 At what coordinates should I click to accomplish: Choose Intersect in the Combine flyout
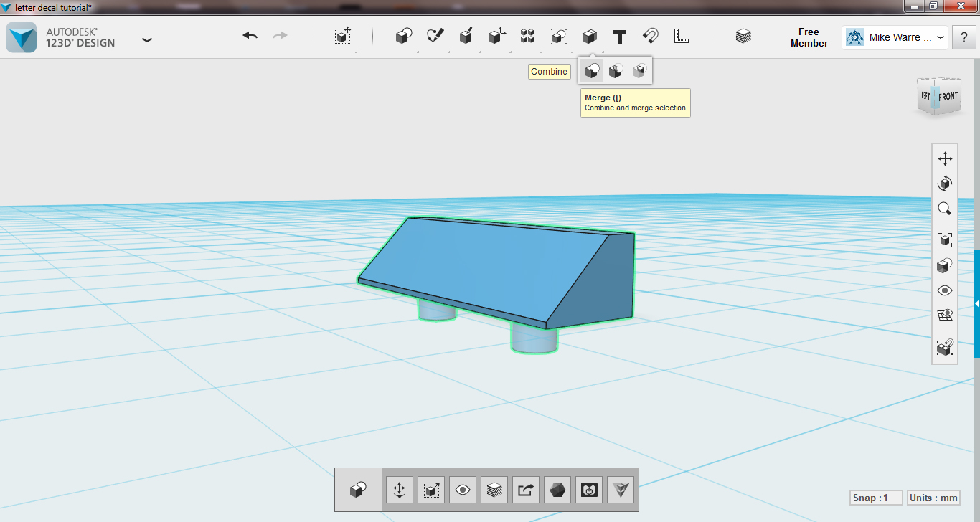tap(639, 71)
